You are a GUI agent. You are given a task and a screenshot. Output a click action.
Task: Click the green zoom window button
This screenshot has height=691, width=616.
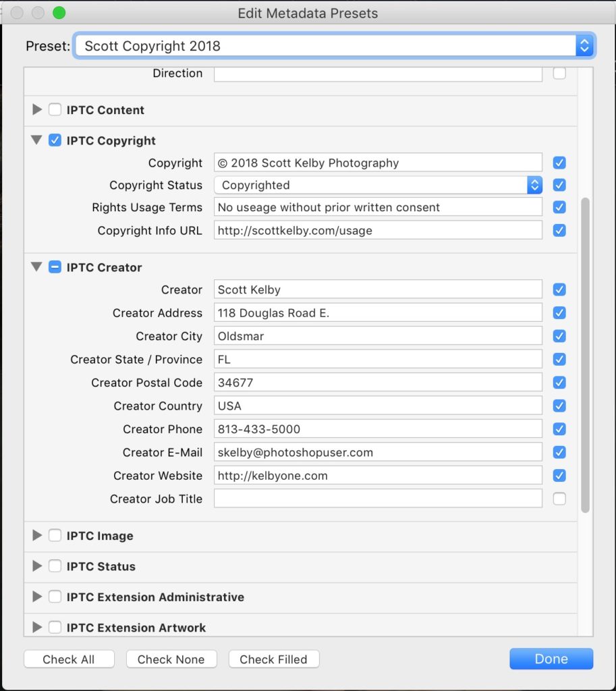(x=59, y=13)
